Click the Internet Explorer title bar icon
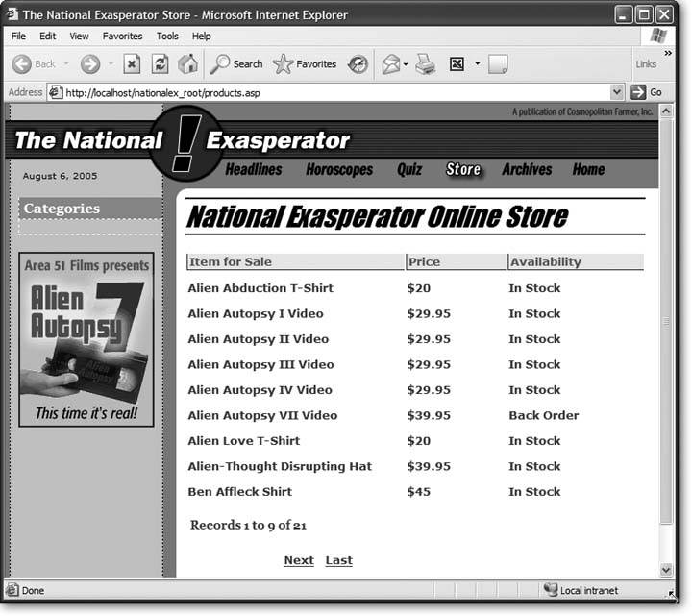 [12, 14]
